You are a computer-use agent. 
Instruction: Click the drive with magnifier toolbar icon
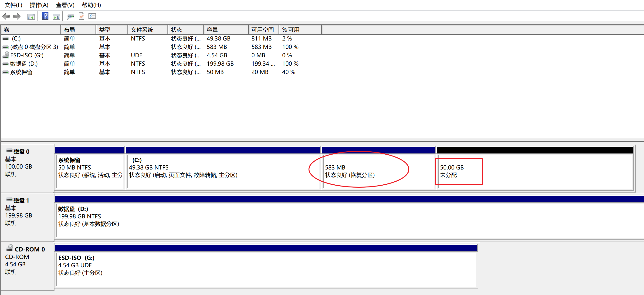pyautogui.click(x=71, y=17)
